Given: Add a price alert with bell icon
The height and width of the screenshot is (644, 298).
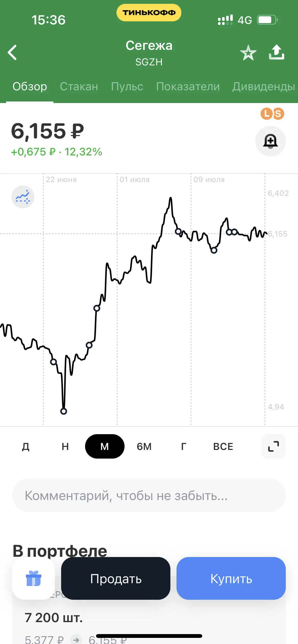Looking at the screenshot, I should click(270, 141).
